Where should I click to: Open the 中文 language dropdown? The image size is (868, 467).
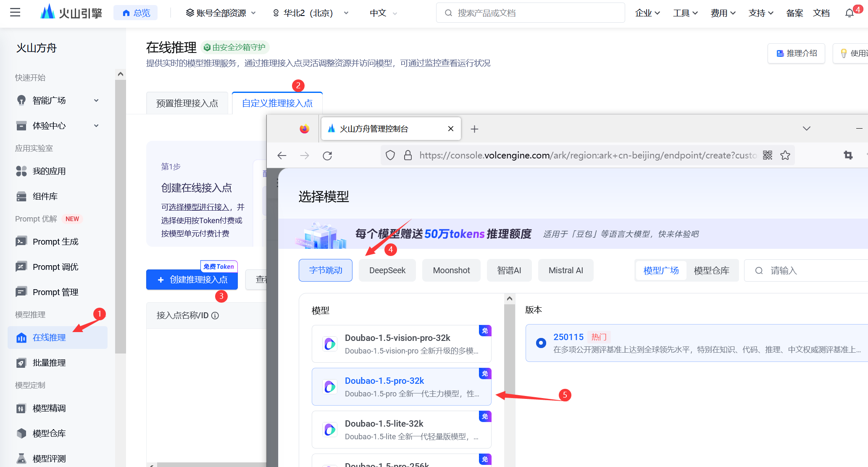pos(383,13)
